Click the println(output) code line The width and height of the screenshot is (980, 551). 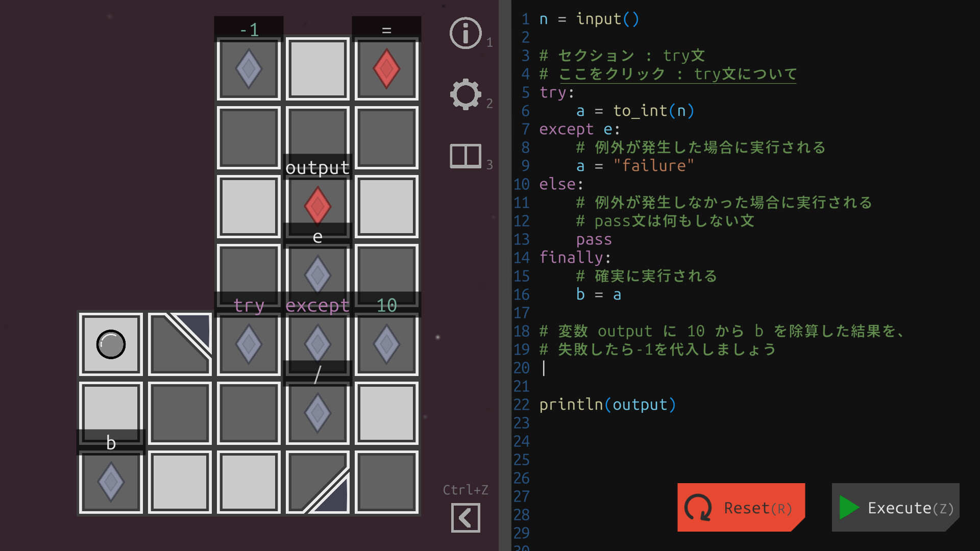pyautogui.click(x=607, y=405)
